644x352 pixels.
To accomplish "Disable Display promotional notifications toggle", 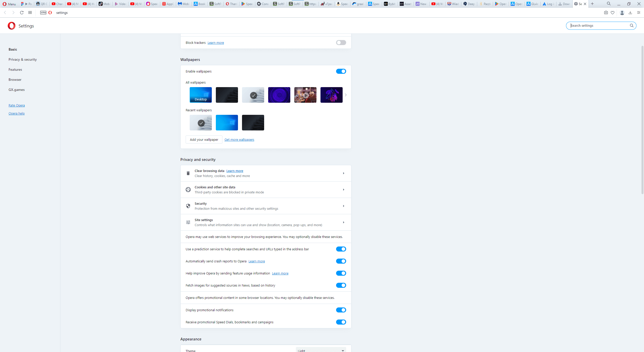I will 341,310.
